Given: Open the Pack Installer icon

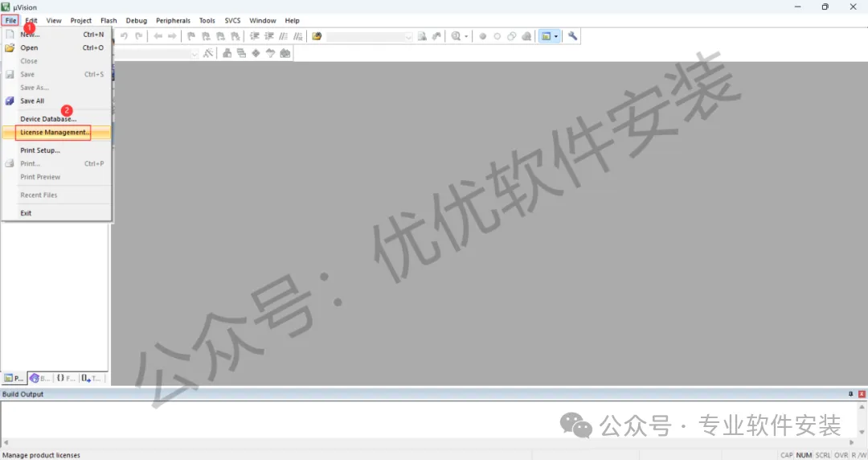Looking at the screenshot, I should 285,53.
